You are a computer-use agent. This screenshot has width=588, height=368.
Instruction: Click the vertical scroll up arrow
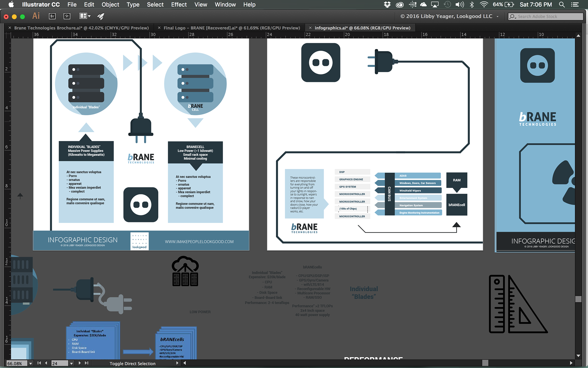pyautogui.click(x=578, y=36)
